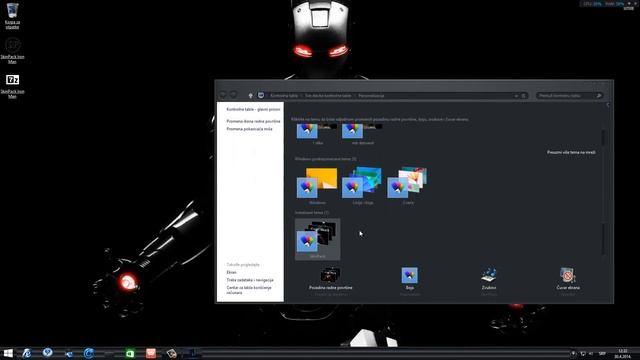This screenshot has width=640, height=360.
Task: Open the address bar history dropdown
Action: point(516,96)
